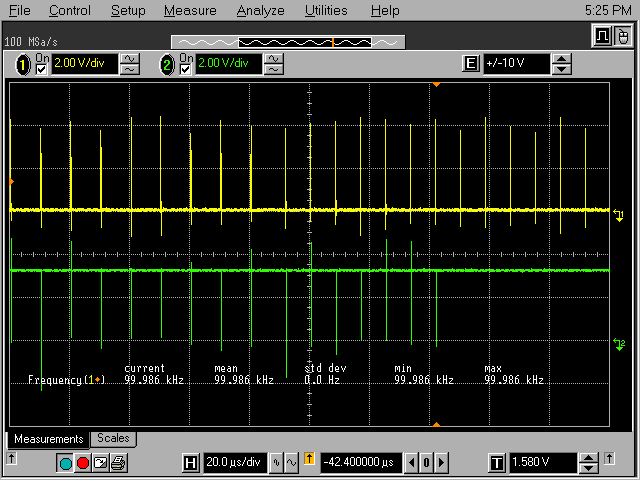Open horizontal setup via H icon
The width and height of the screenshot is (640, 480).
pos(190,463)
